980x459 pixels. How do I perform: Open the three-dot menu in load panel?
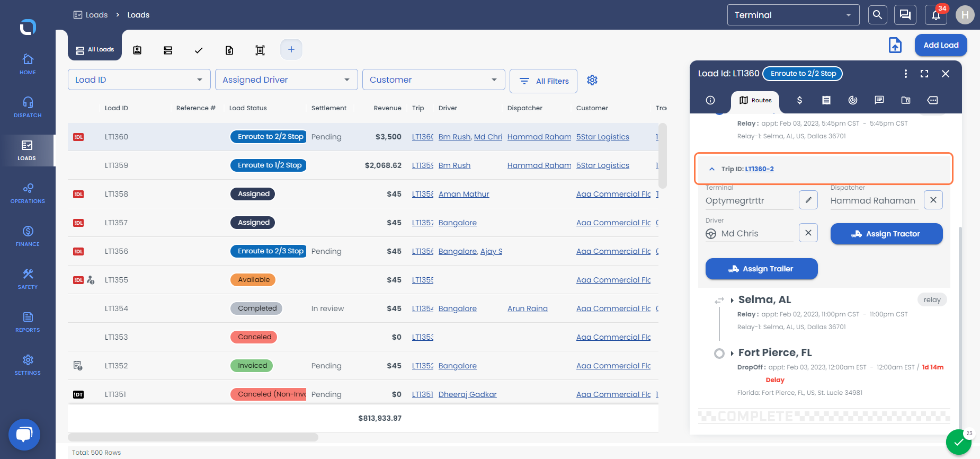[906, 74]
